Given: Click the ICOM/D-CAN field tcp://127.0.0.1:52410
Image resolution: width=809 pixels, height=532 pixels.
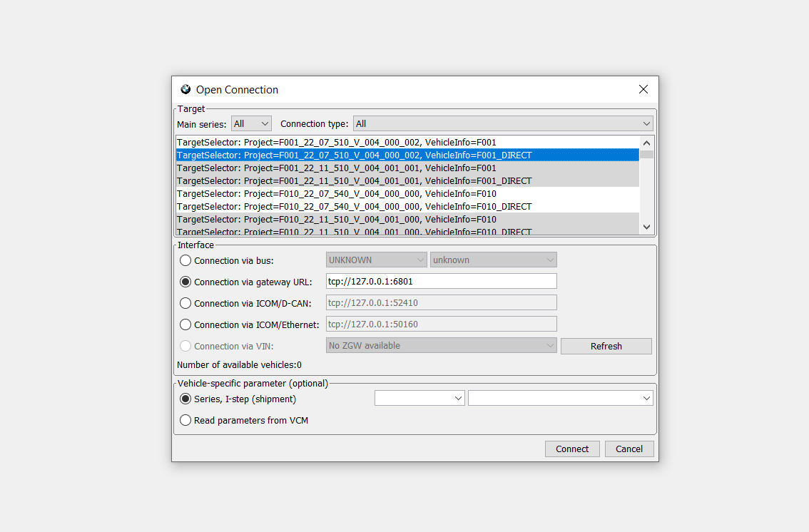Looking at the screenshot, I should [x=441, y=302].
